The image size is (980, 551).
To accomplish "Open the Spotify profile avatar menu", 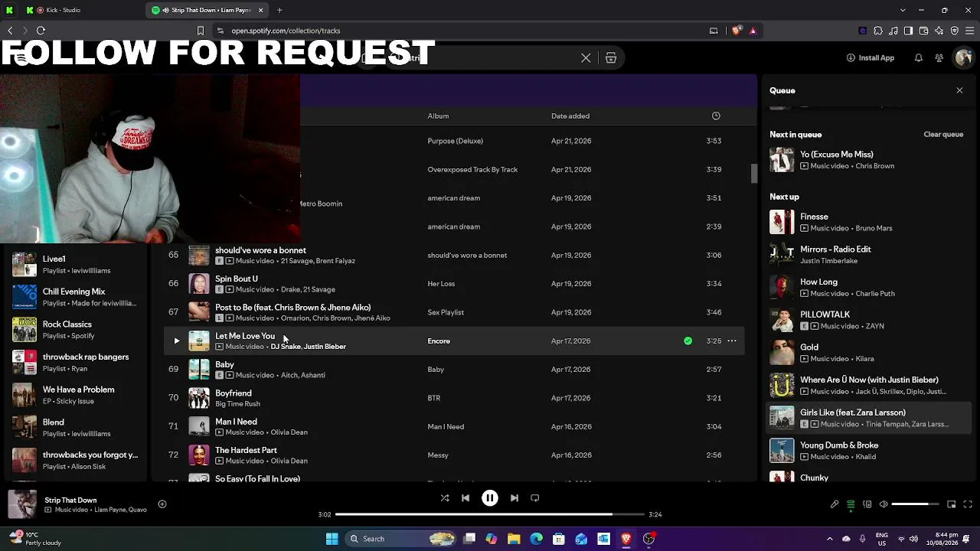I will (x=963, y=58).
